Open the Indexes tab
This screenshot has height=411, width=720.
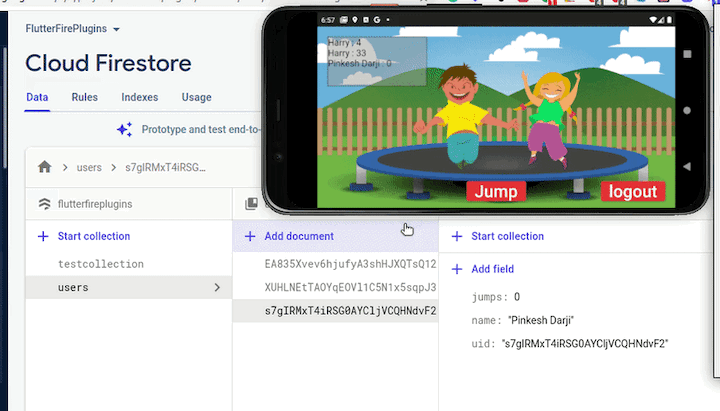tap(140, 97)
